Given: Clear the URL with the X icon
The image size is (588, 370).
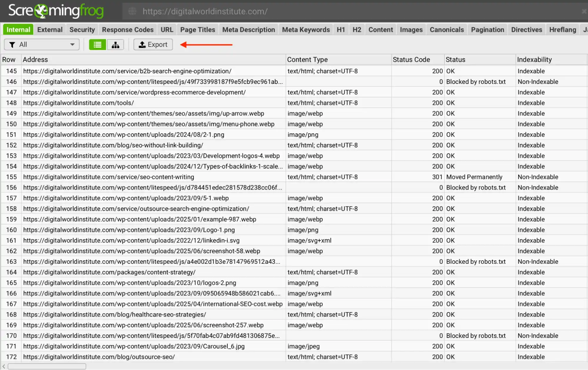Looking at the screenshot, I should [x=584, y=11].
